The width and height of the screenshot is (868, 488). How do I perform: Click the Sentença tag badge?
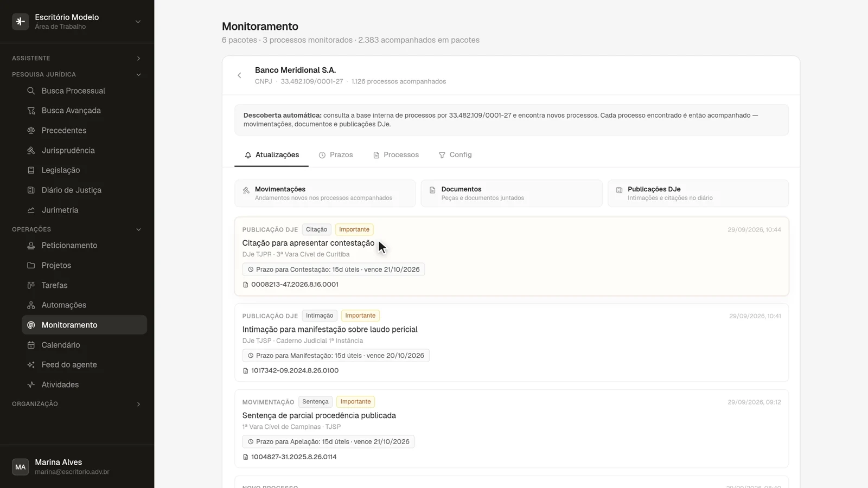[315, 402]
